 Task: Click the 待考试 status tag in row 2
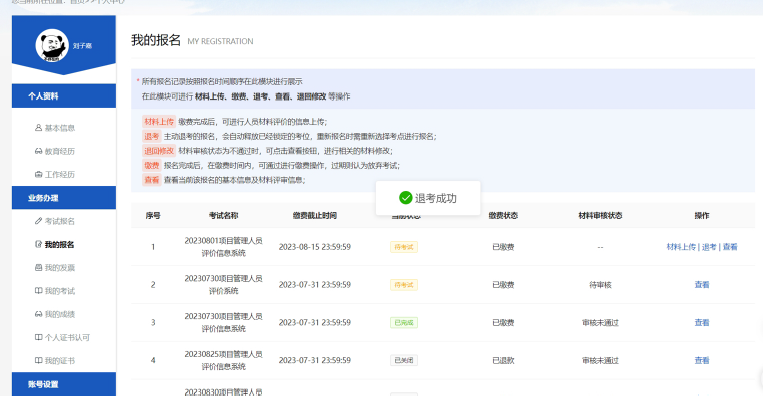[x=403, y=285]
